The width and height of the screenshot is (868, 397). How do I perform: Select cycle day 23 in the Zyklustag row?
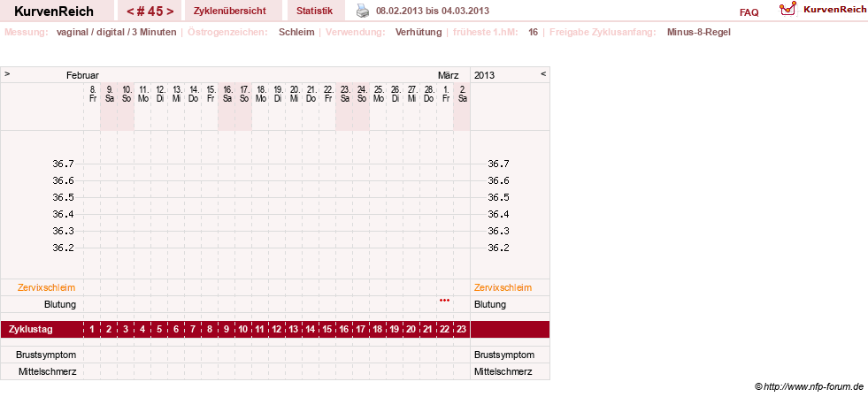coord(461,330)
